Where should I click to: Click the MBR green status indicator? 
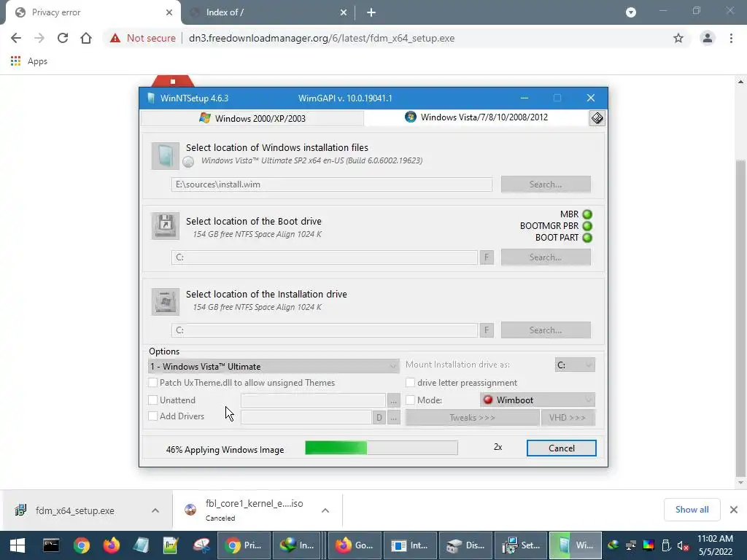point(587,214)
